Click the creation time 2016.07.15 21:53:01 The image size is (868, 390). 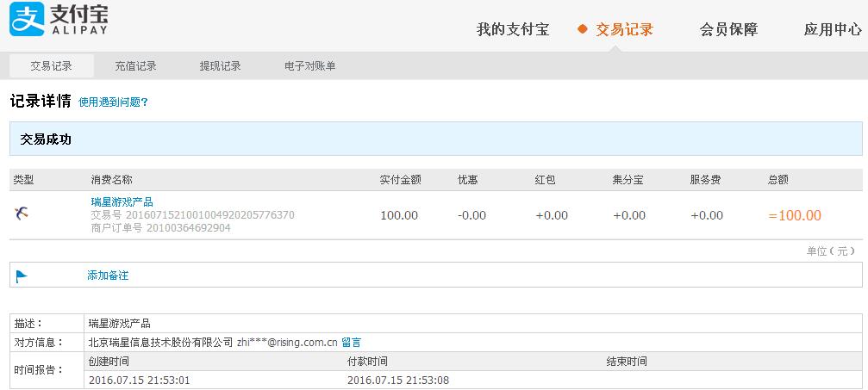click(x=139, y=381)
